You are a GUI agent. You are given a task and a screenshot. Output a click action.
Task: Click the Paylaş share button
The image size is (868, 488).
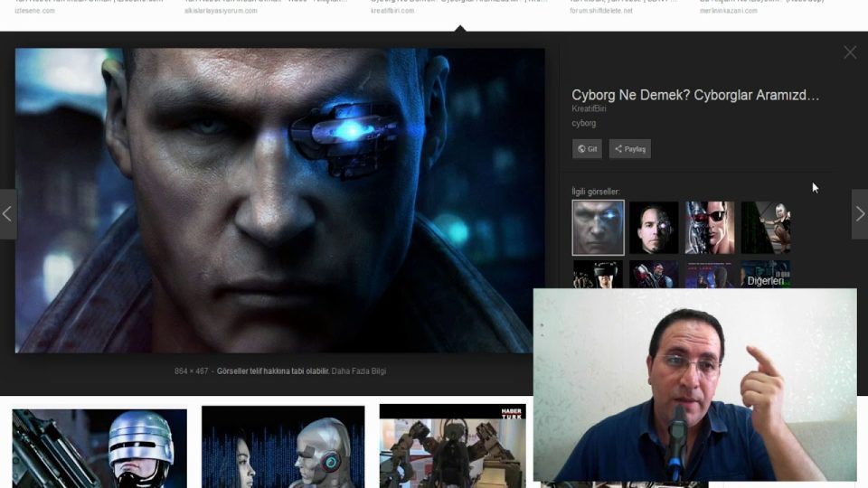tap(630, 149)
